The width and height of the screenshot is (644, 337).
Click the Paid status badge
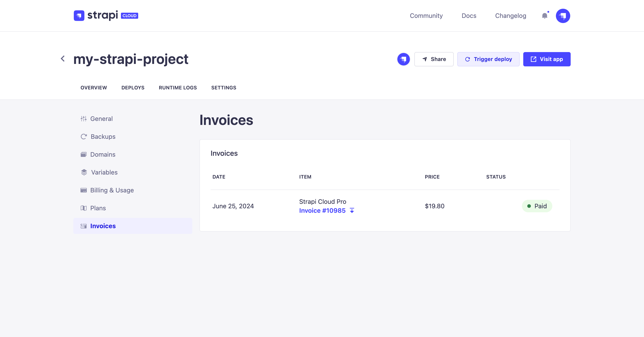click(537, 206)
